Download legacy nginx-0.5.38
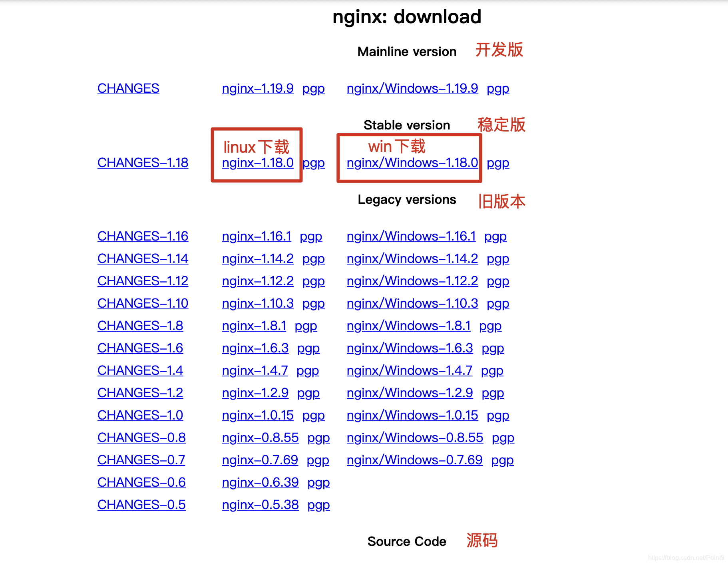This screenshot has height=565, width=728. (261, 505)
